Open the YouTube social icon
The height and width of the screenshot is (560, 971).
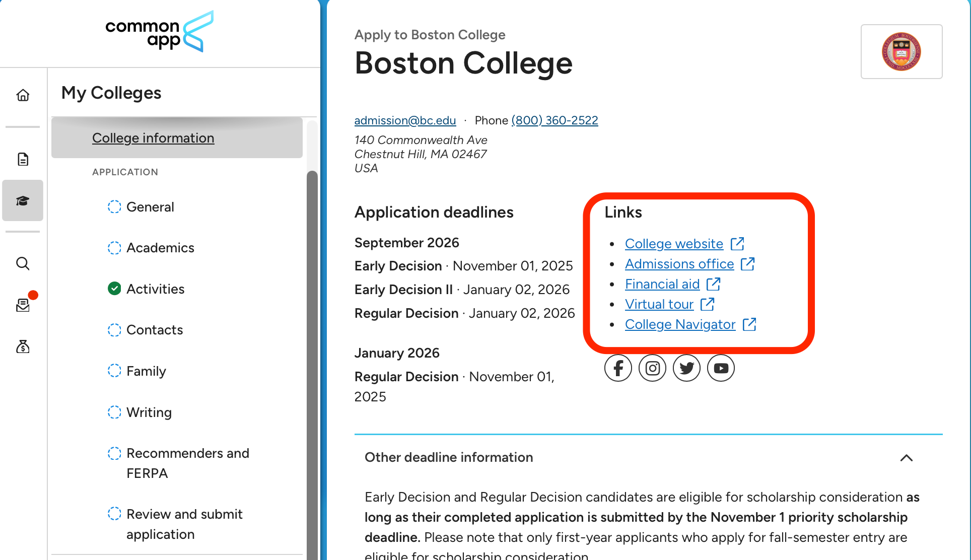[x=721, y=368]
